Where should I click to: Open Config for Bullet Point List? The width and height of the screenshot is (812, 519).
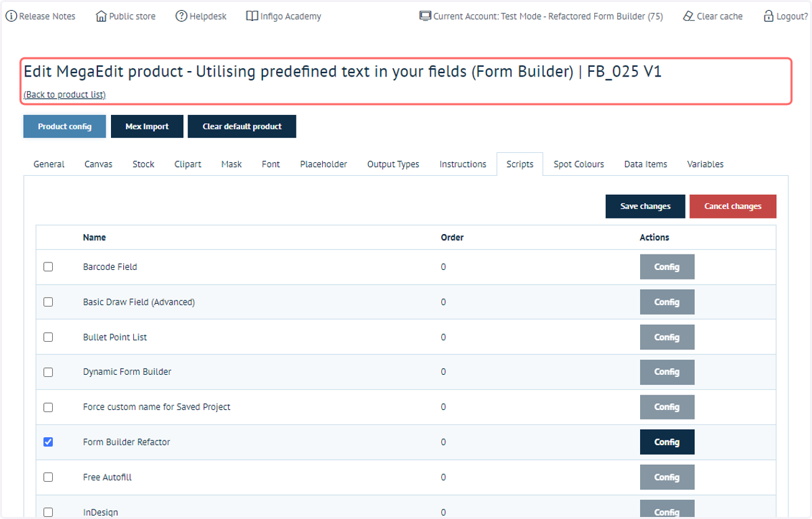point(667,337)
